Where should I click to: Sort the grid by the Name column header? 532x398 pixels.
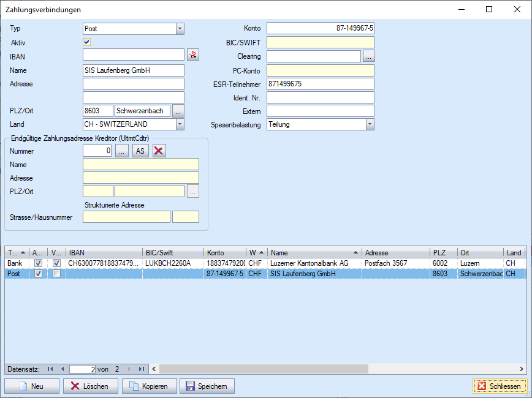point(313,252)
